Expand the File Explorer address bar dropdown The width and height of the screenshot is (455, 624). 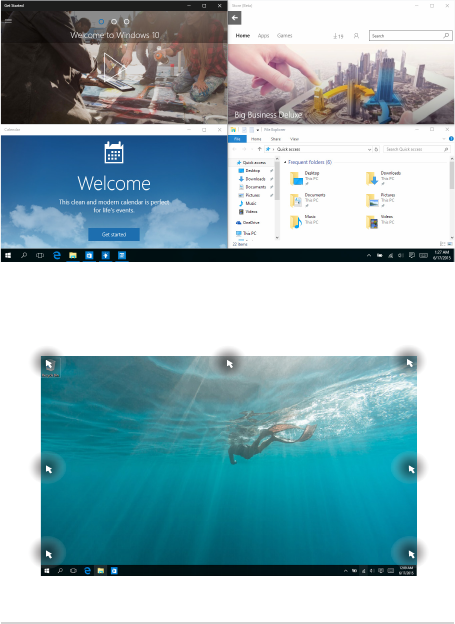(x=369, y=149)
